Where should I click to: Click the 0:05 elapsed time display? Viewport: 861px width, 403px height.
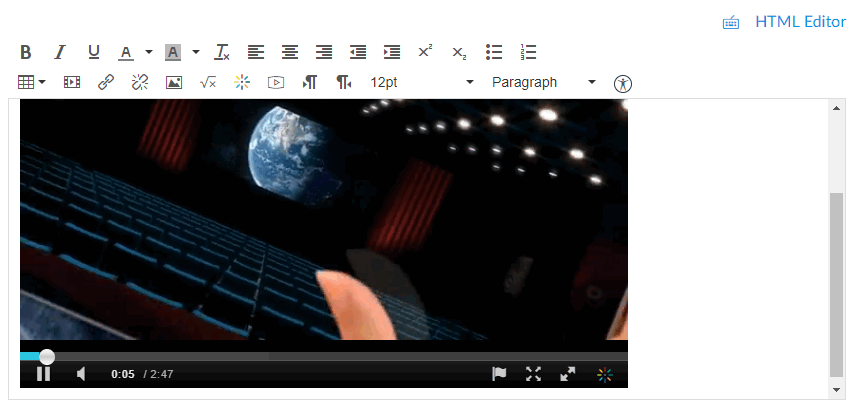122,374
